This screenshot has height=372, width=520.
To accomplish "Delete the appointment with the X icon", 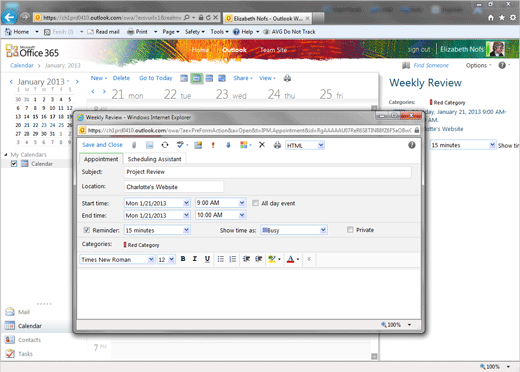I will point(262,145).
